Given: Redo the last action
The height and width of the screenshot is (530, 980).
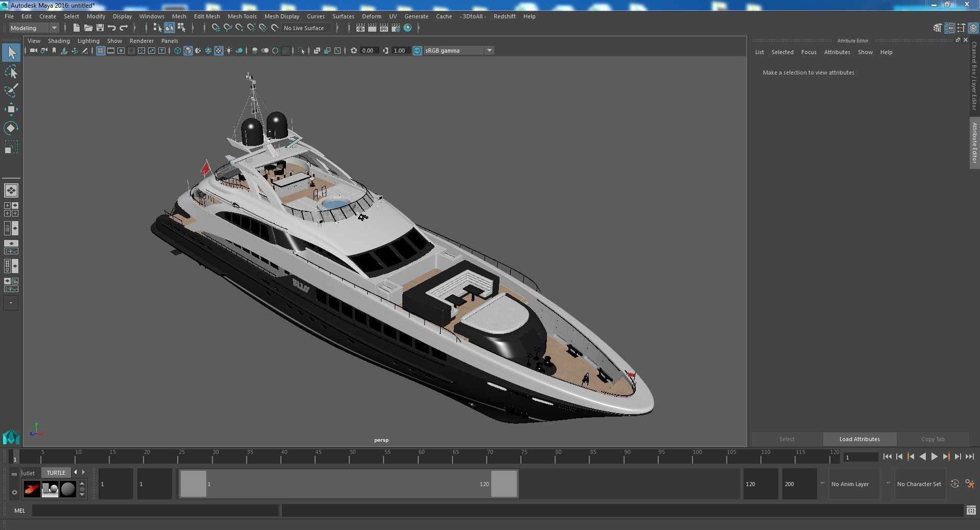Looking at the screenshot, I should pos(124,28).
